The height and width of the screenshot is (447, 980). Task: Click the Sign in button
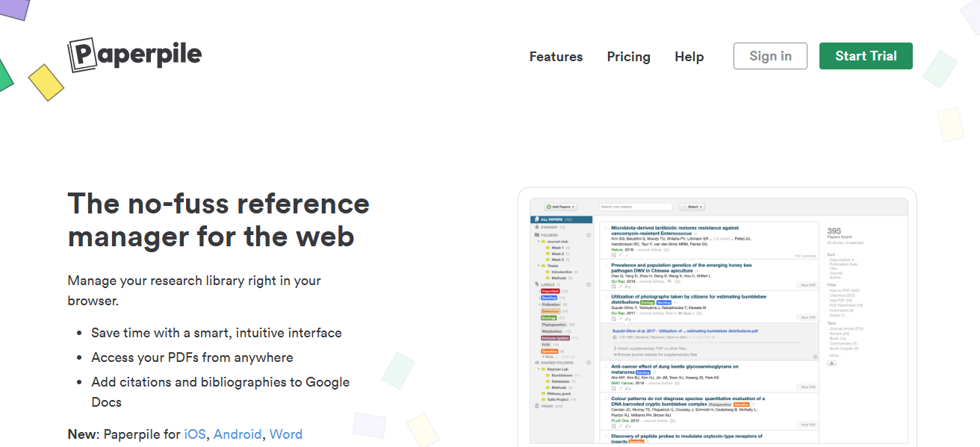click(770, 56)
